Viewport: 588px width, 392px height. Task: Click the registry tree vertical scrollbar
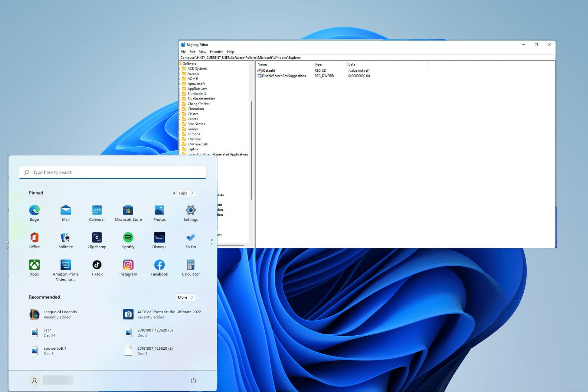pos(251,150)
